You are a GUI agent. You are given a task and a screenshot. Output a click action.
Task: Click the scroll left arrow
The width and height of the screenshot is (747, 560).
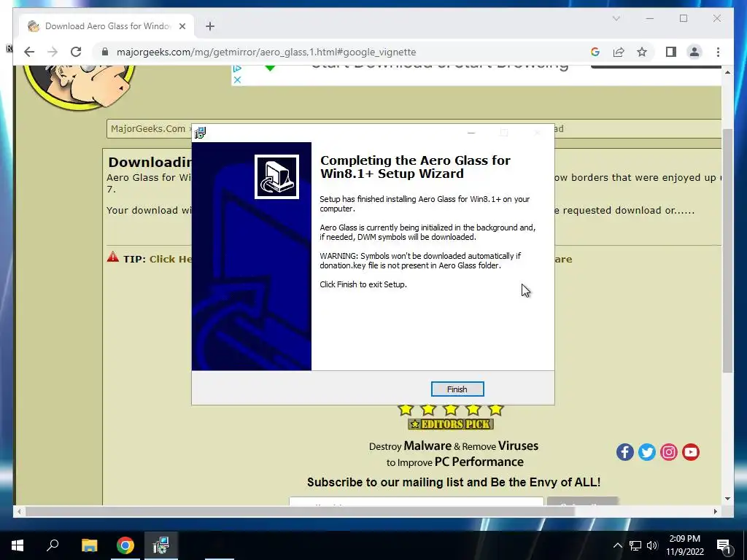tap(19, 511)
